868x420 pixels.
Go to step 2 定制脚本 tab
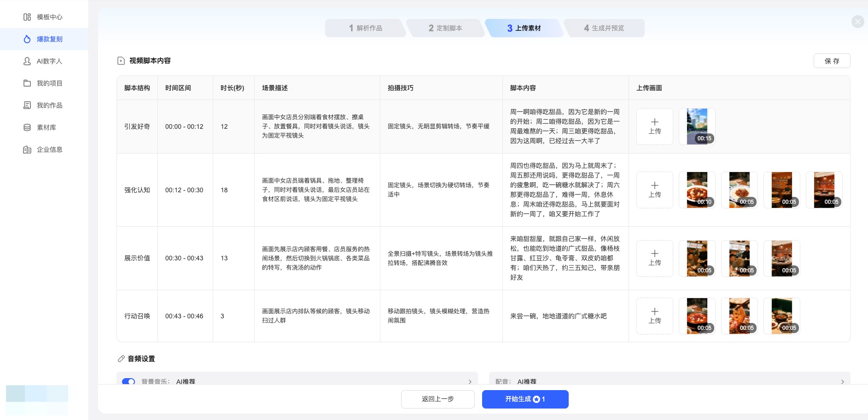click(x=445, y=28)
